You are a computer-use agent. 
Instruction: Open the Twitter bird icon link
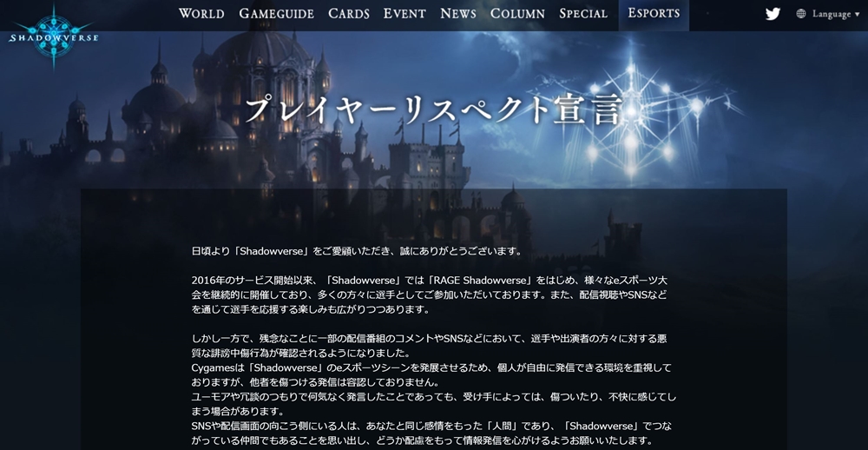[773, 14]
